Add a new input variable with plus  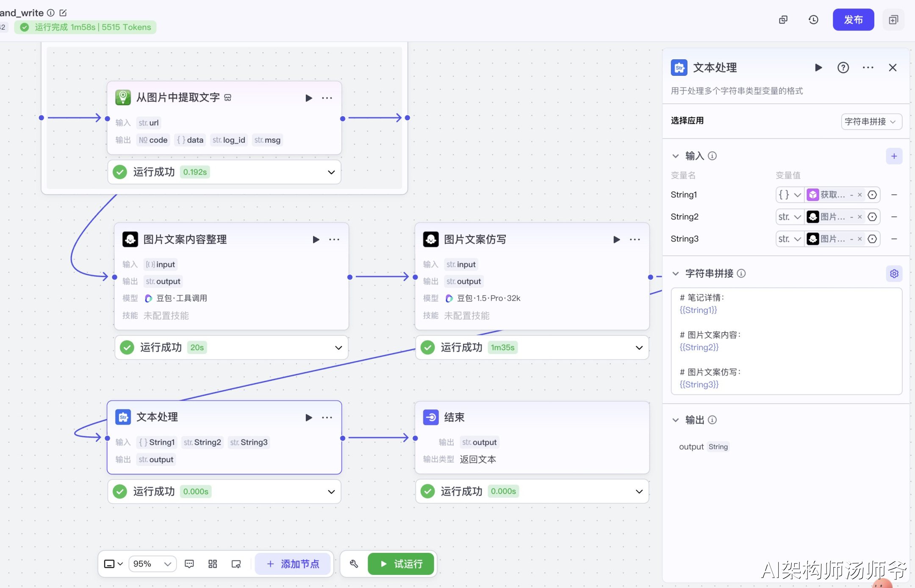click(894, 156)
